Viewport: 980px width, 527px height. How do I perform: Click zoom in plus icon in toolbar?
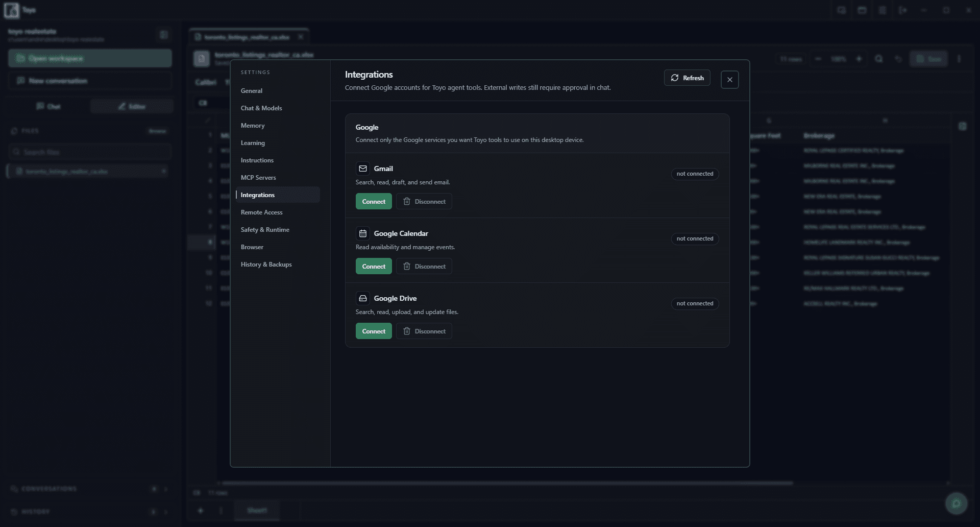click(x=859, y=59)
